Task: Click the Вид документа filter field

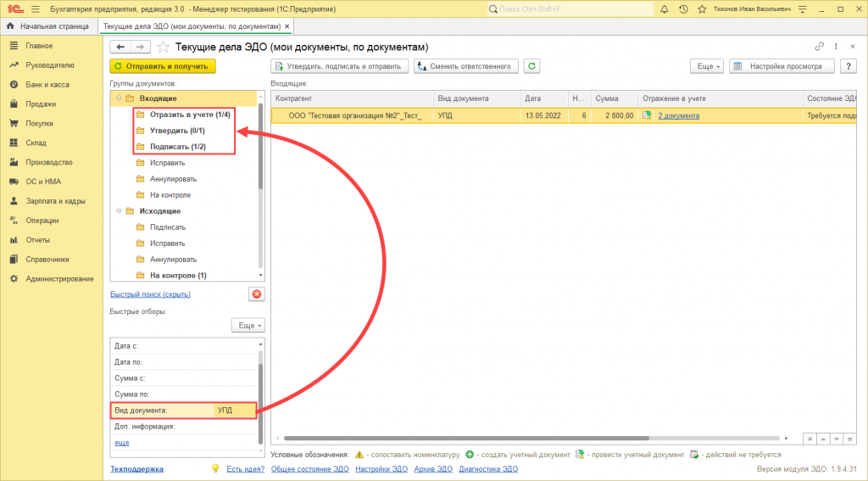Action: point(184,410)
